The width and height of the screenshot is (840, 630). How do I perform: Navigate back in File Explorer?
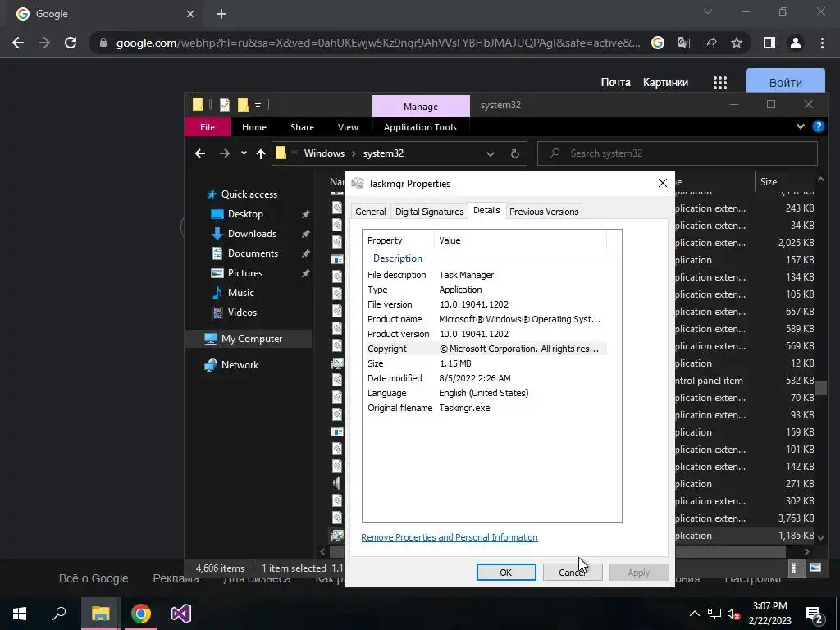pyautogui.click(x=200, y=153)
